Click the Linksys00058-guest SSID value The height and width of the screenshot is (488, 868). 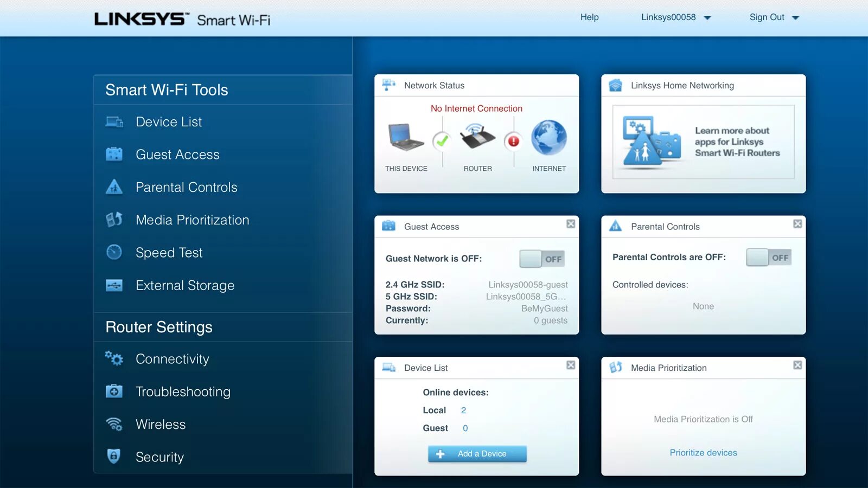click(x=528, y=285)
